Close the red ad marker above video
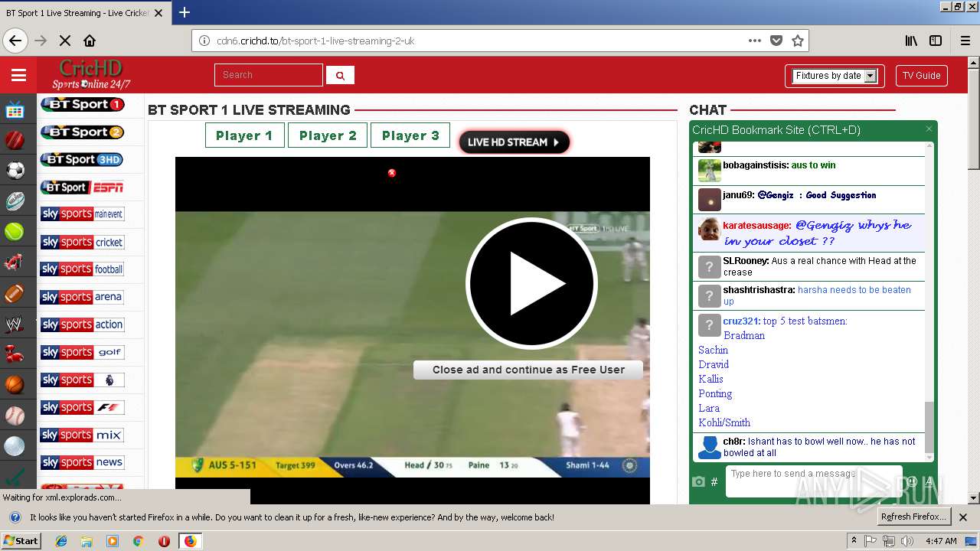Viewport: 980px width, 551px height. 392,173
